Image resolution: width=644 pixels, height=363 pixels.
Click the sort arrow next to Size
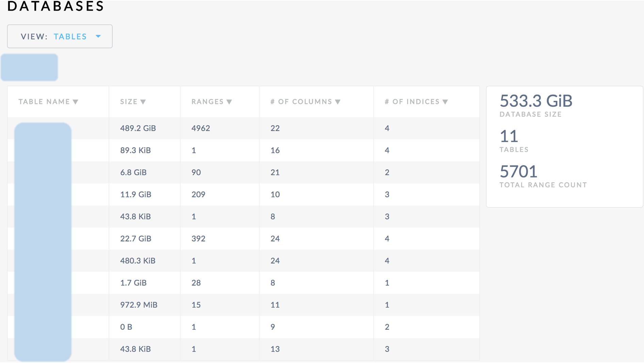143,102
